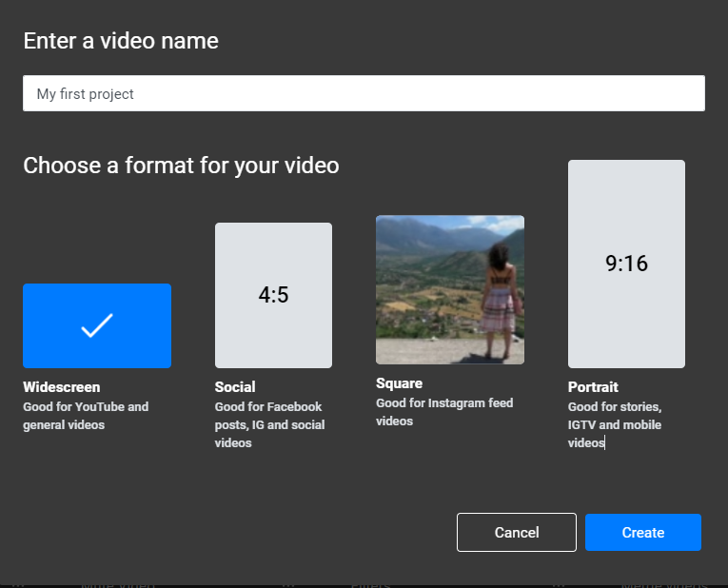Click the video name input field
Viewport: 728px width, 588px height.
pos(364,93)
